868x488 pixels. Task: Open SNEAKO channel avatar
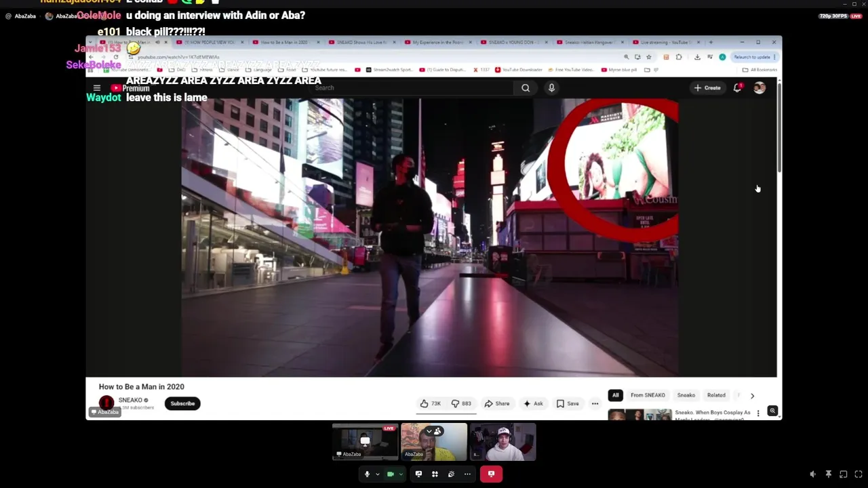click(x=106, y=403)
